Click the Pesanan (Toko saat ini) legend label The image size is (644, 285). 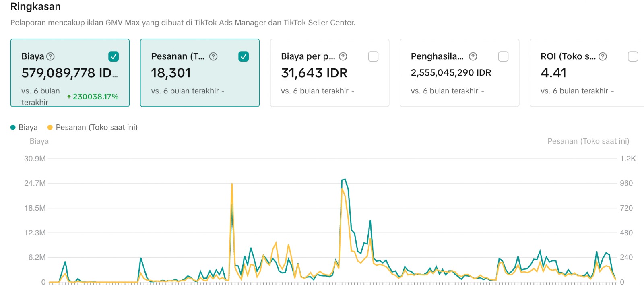[97, 128]
